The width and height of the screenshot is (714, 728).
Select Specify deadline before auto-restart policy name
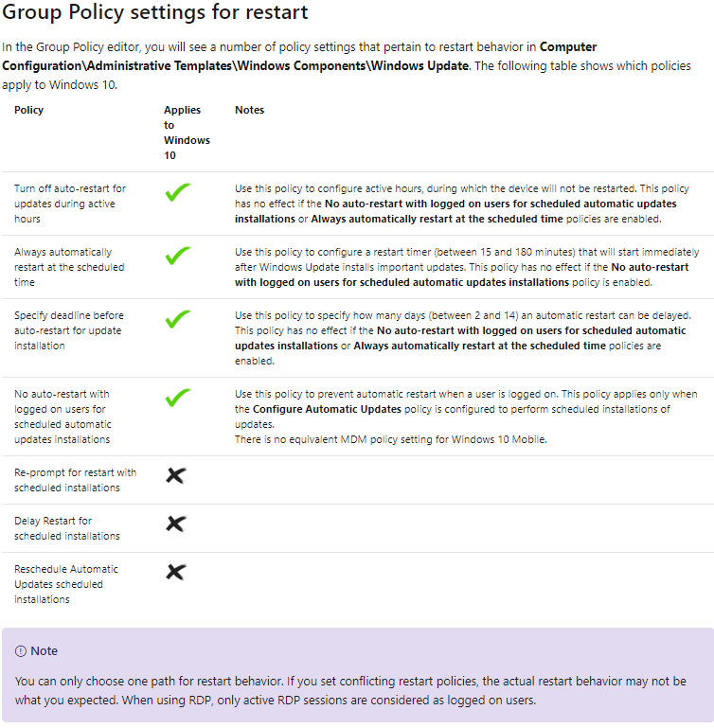click(x=69, y=330)
